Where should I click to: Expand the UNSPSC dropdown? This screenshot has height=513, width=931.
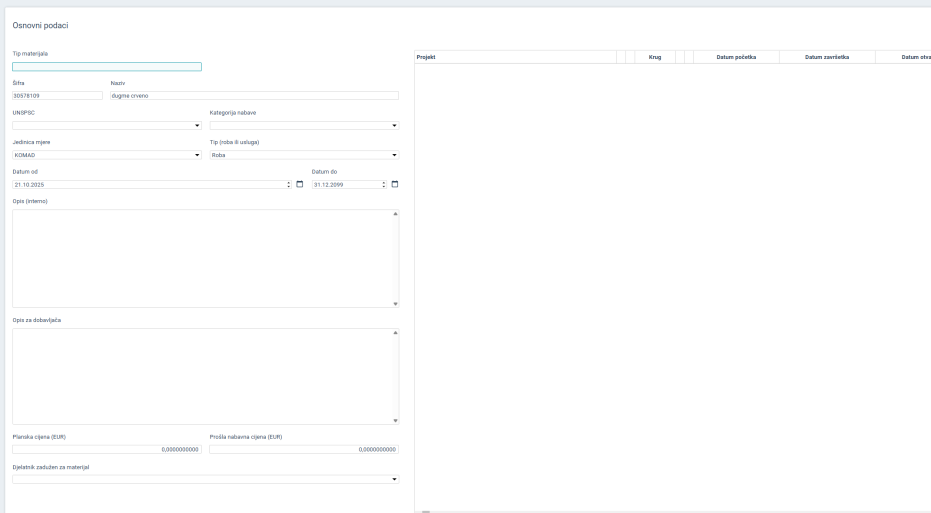pos(196,126)
